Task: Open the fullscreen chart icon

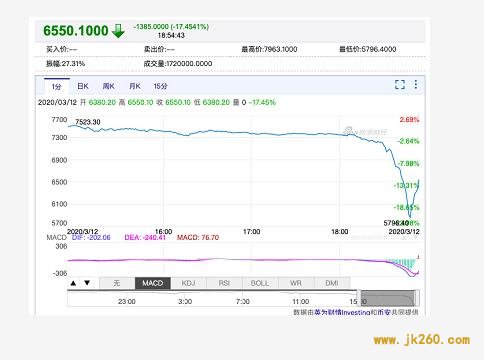Action: [x=400, y=85]
